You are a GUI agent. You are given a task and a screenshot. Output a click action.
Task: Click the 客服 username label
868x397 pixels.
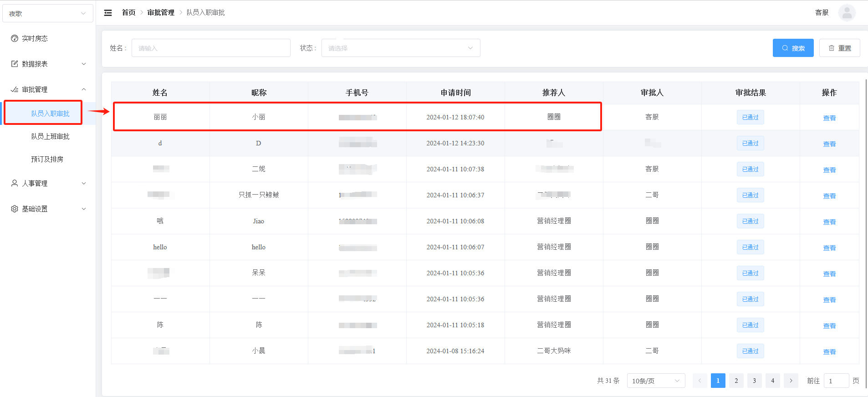pos(822,13)
